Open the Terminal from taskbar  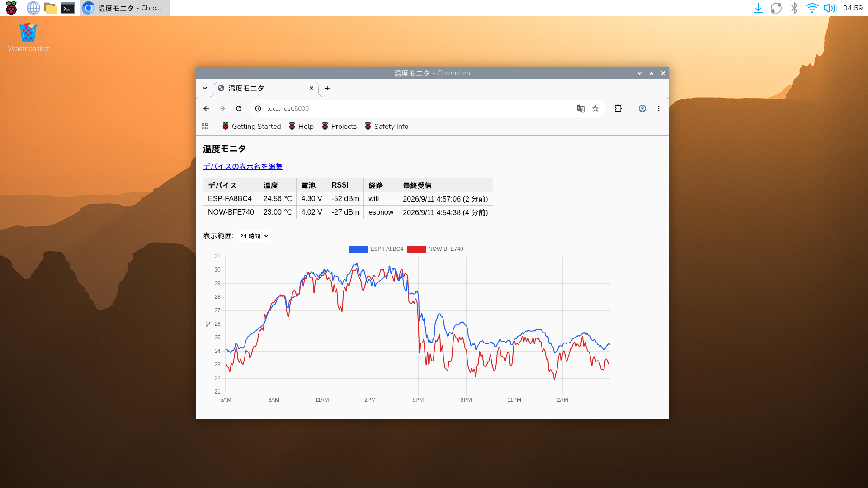[68, 8]
